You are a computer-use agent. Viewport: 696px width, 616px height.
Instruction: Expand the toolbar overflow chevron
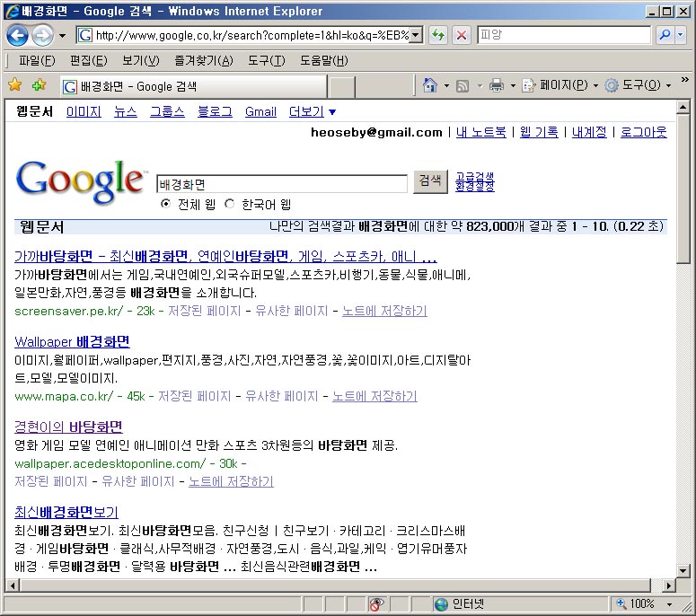(685, 79)
